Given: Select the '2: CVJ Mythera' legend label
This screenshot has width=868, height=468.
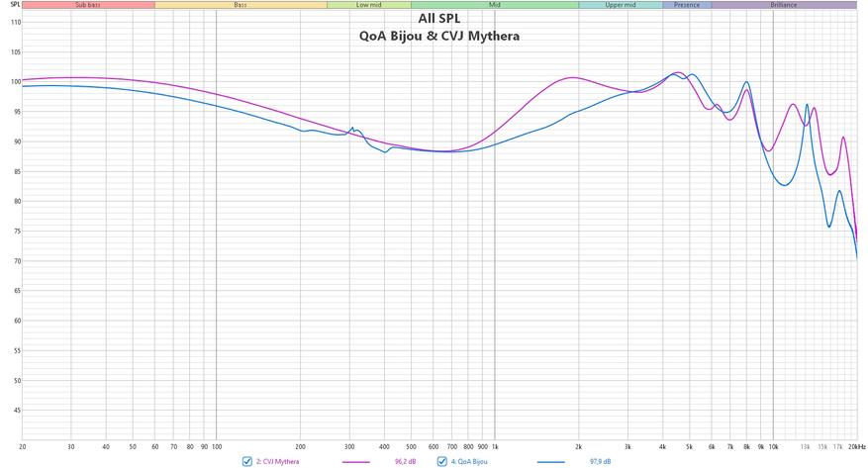Looking at the screenshot, I should click(x=277, y=461).
